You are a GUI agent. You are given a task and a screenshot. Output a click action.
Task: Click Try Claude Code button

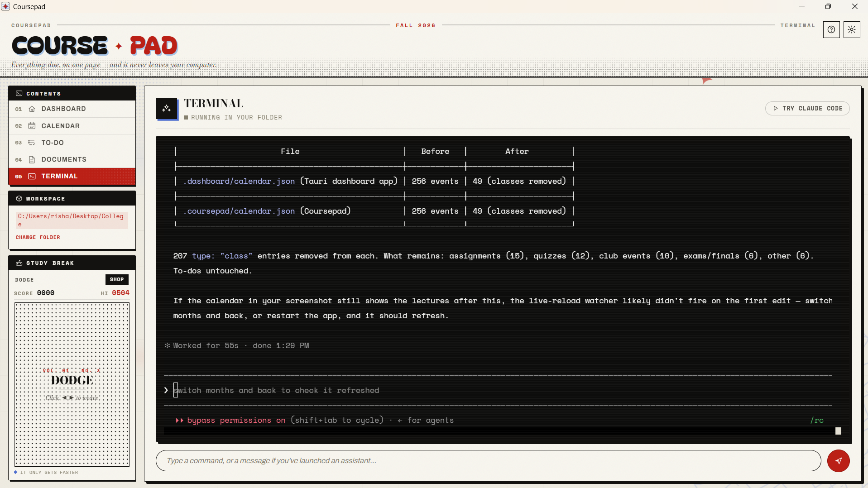coord(807,109)
